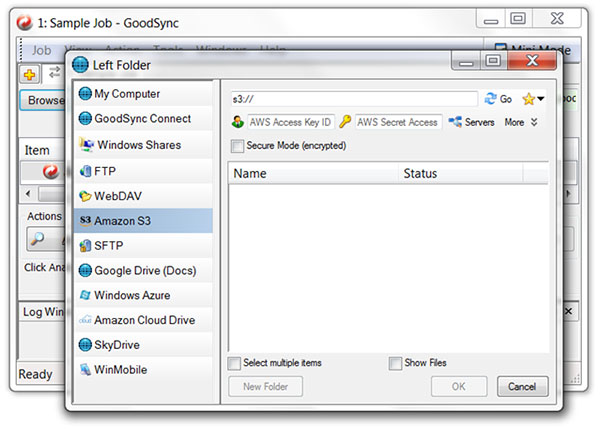
Task: Click the sync arrows icon in GoodSync toolbar
Action: tap(54, 72)
